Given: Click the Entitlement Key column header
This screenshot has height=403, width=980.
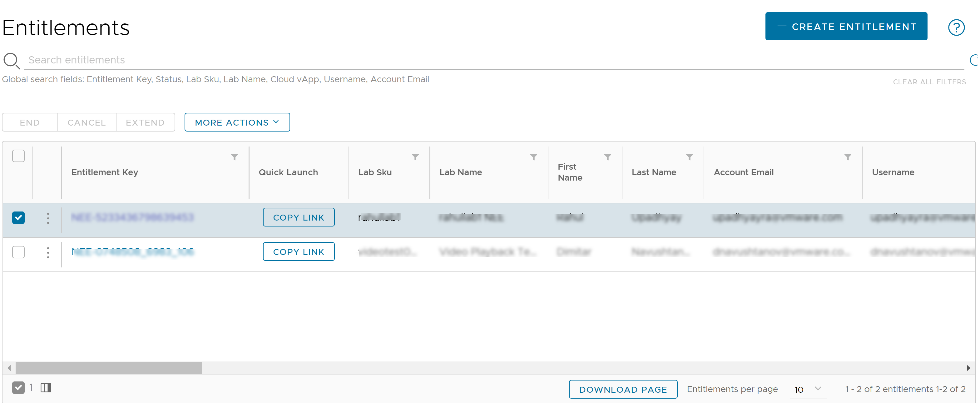Looking at the screenshot, I should 105,172.
